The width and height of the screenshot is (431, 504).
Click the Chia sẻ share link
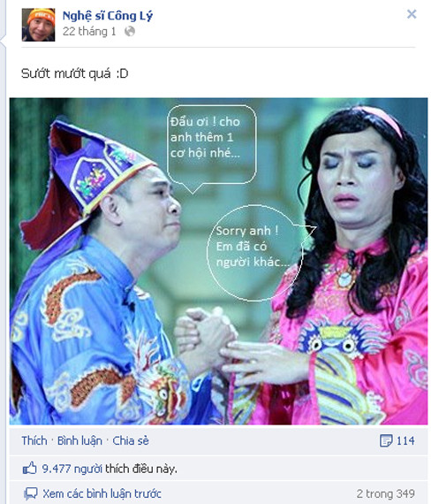coord(131,440)
